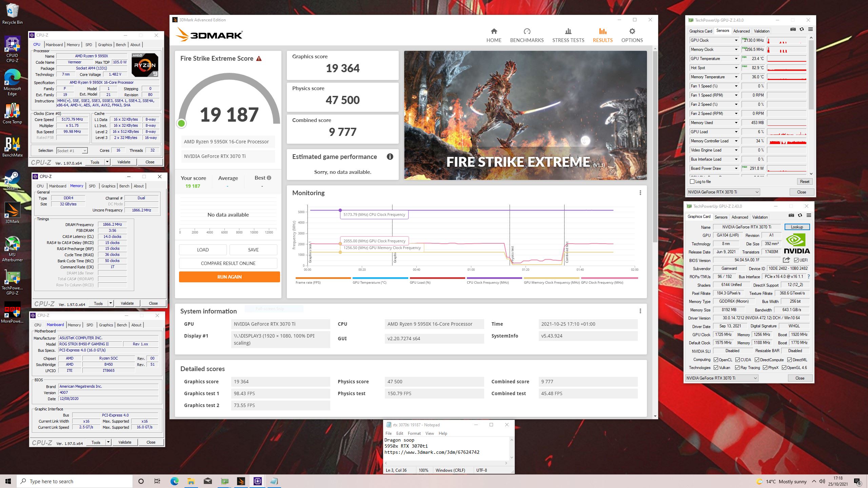Click the Best score info icon
Viewport: 868px width, 488px height.
[269, 178]
